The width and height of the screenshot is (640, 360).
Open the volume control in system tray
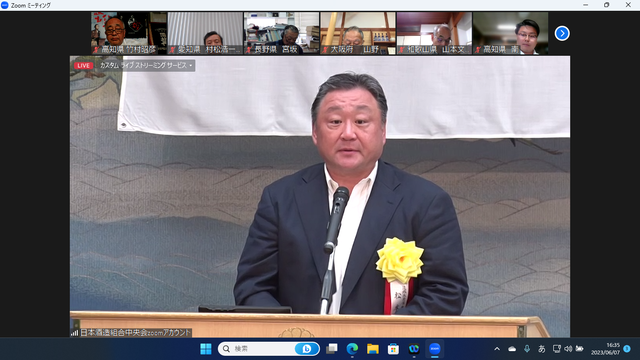(x=568, y=349)
